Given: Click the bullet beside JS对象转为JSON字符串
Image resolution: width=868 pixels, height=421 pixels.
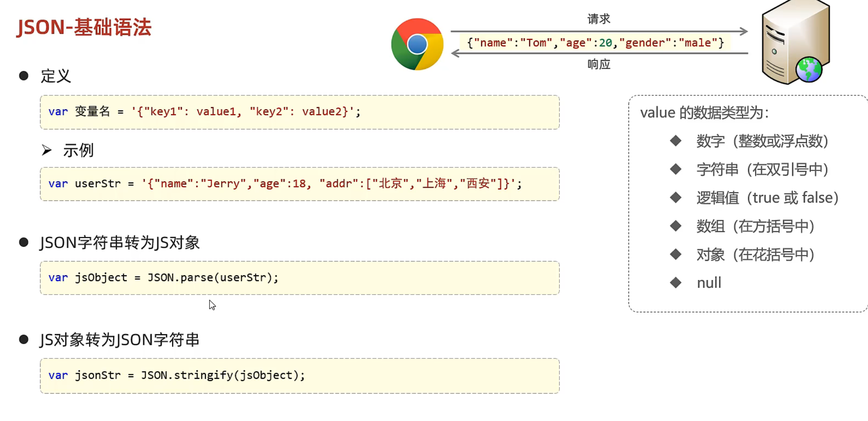Looking at the screenshot, I should [x=24, y=339].
